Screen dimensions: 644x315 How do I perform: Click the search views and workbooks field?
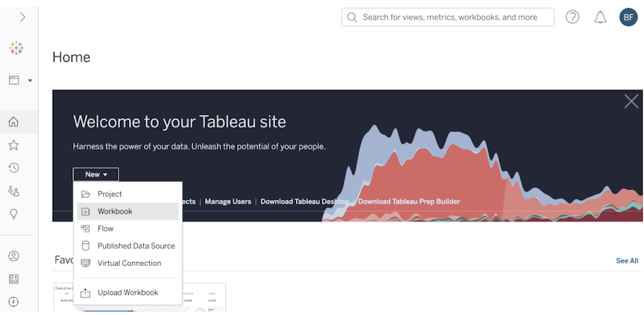pyautogui.click(x=456, y=17)
